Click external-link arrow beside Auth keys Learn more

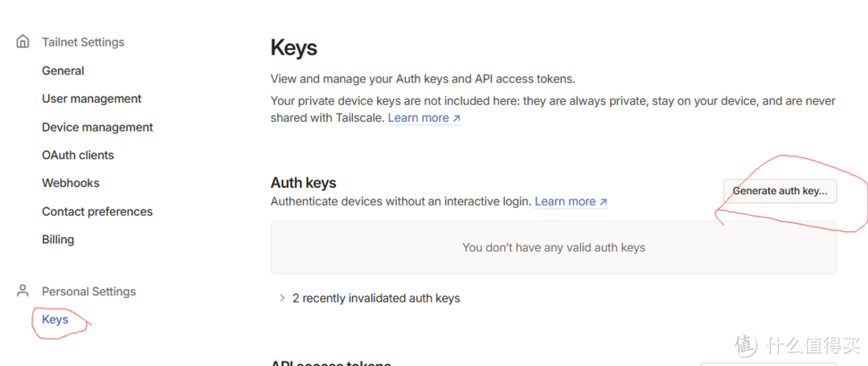[604, 201]
